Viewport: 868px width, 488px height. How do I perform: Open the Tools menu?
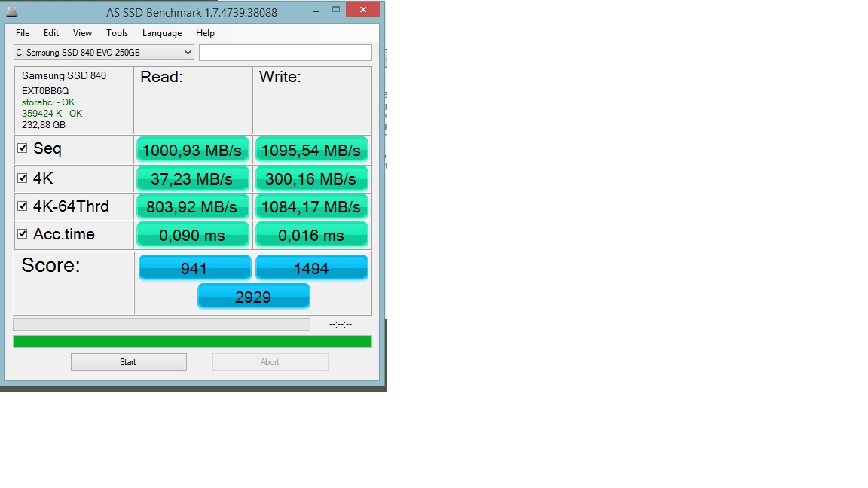pyautogui.click(x=117, y=33)
